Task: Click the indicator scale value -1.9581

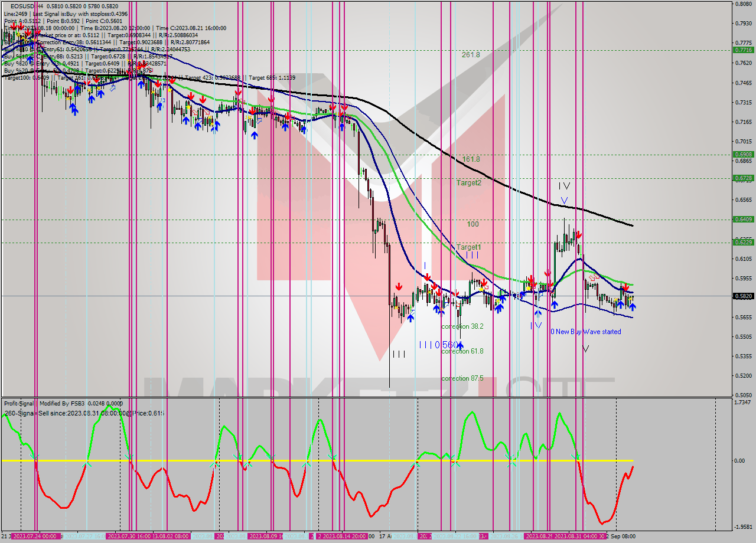Action: (742, 526)
